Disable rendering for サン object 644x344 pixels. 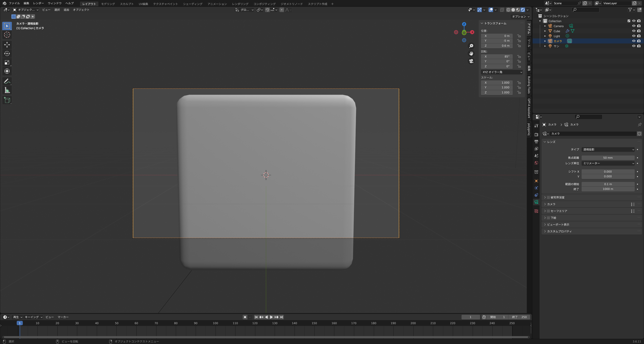pyautogui.click(x=639, y=46)
